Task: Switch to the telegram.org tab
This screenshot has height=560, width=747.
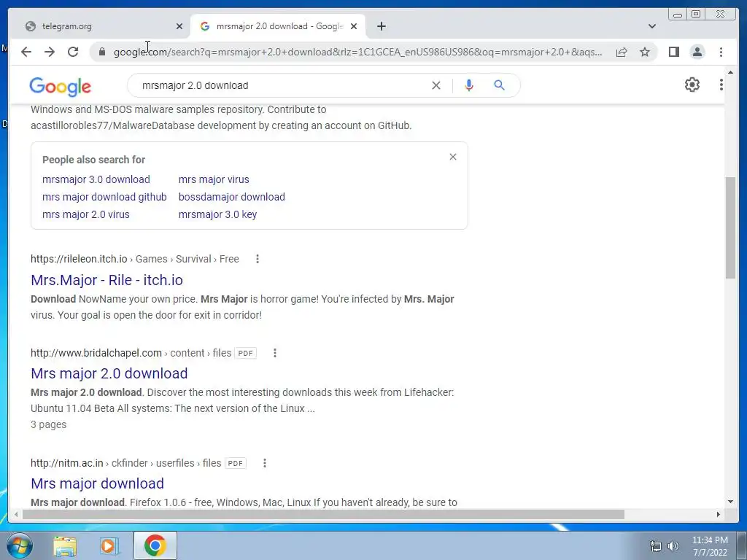Action: (x=99, y=26)
